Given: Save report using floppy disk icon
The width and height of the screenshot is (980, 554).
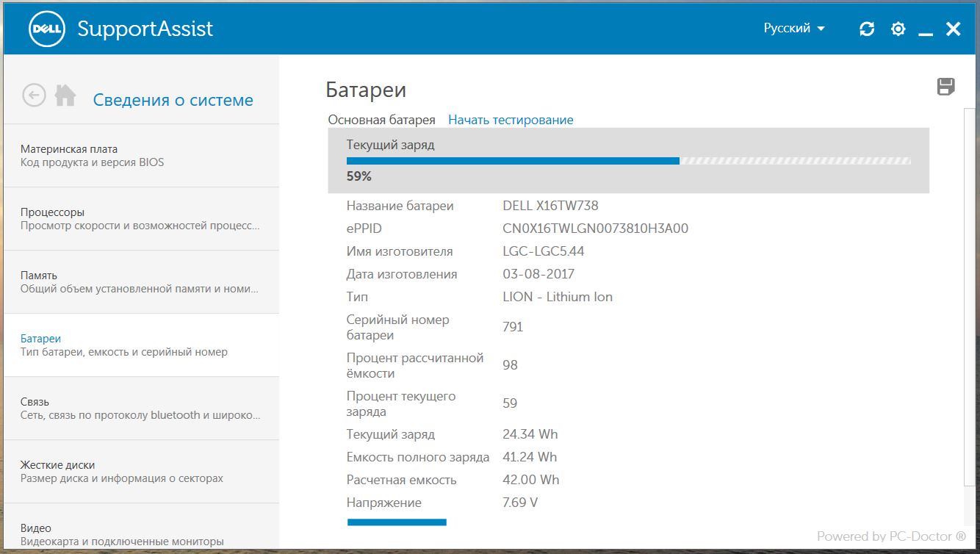Looking at the screenshot, I should click(x=946, y=87).
